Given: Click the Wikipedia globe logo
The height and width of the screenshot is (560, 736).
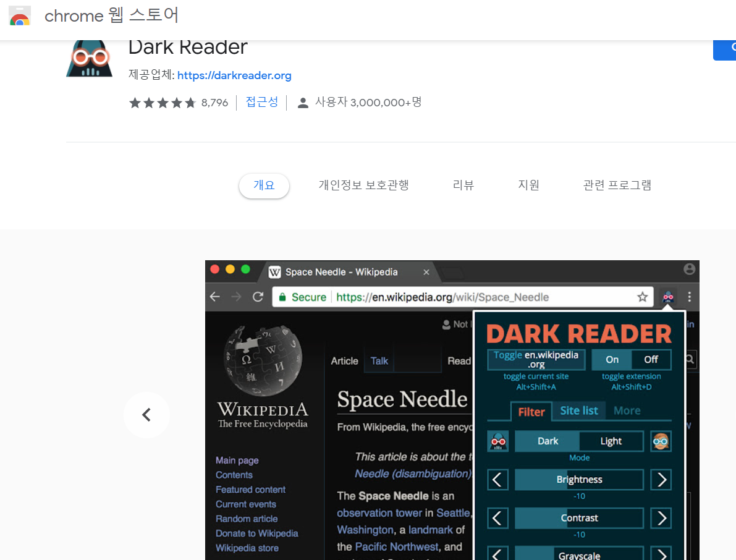Looking at the screenshot, I should pyautogui.click(x=263, y=361).
